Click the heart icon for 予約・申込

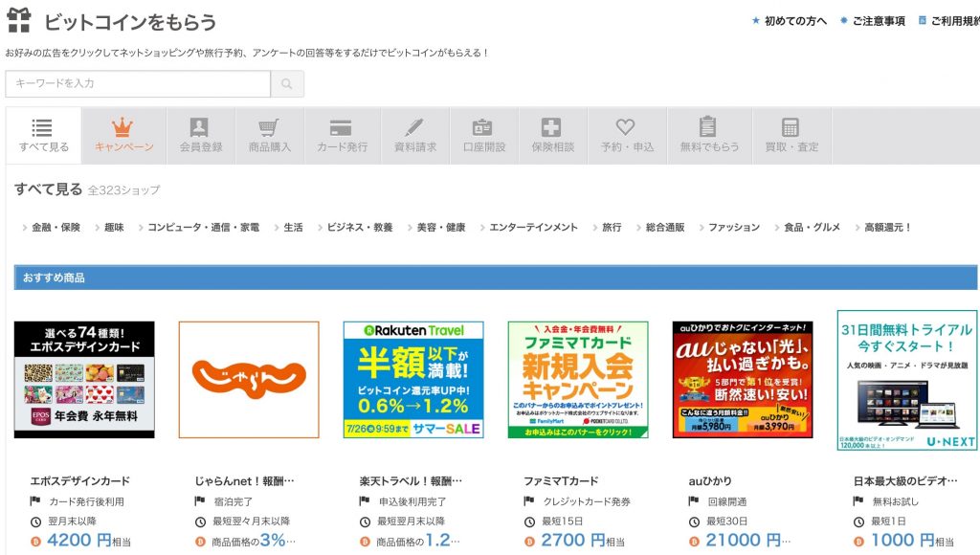626,127
